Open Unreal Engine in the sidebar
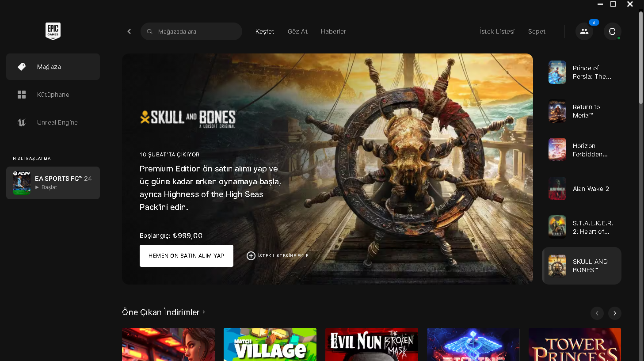This screenshot has height=361, width=644. point(53,122)
